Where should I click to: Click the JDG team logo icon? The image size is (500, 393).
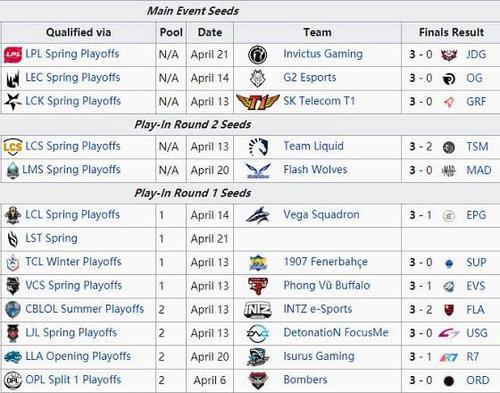click(x=449, y=55)
